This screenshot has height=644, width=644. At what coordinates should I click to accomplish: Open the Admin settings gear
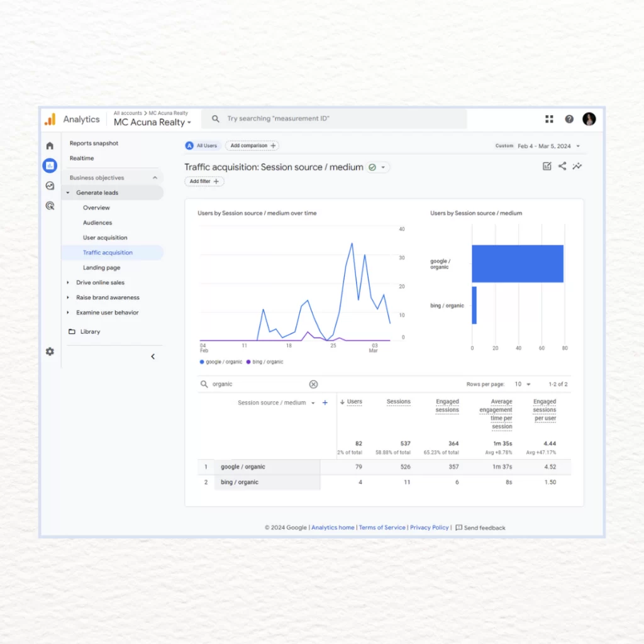(50, 352)
